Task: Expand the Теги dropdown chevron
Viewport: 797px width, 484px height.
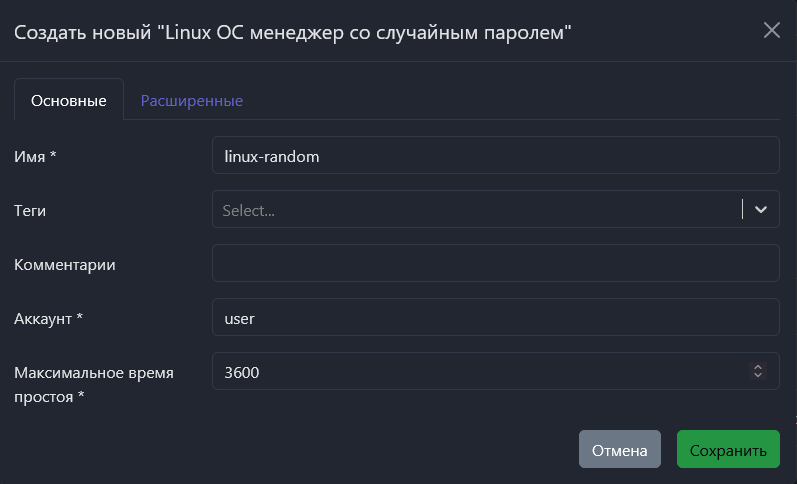Action: [x=761, y=210]
